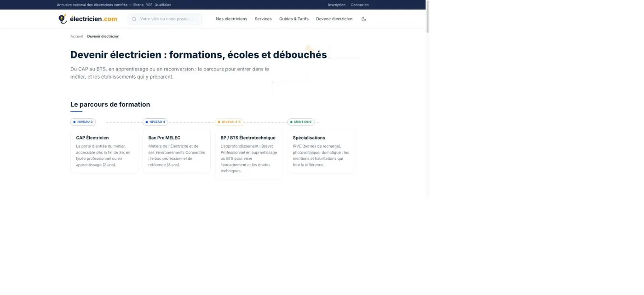Viewport: 644px width, 295px height.
Task: Click the électricien.com logo
Action: [88, 19]
